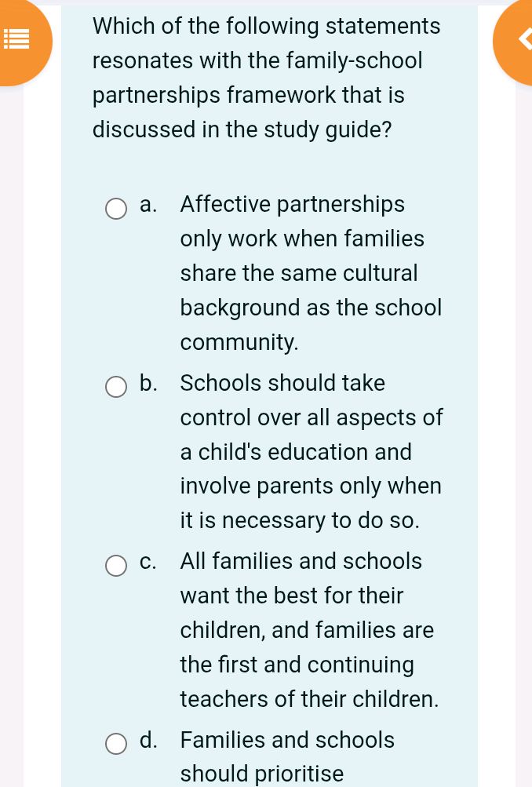Screen dimensions: 532x787
Task: Click the "All families and schools" answer text
Action: (x=301, y=561)
